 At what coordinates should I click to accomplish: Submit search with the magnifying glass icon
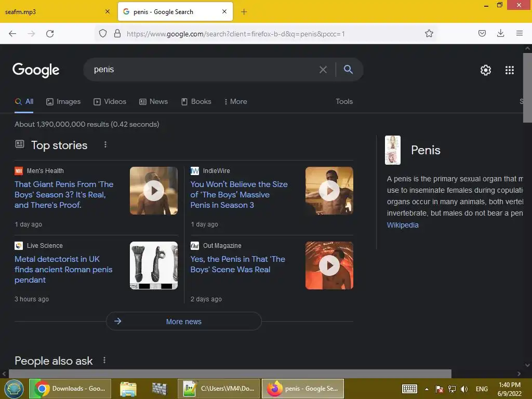348,69
